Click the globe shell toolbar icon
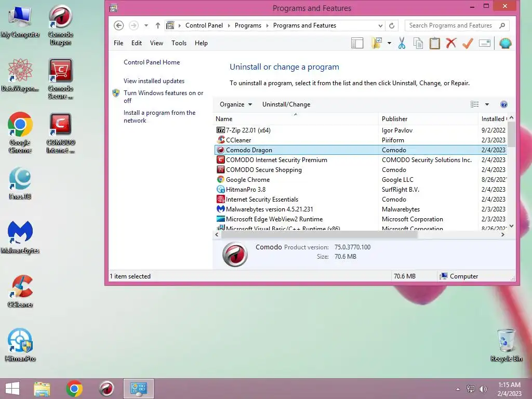532x399 pixels. (x=505, y=43)
